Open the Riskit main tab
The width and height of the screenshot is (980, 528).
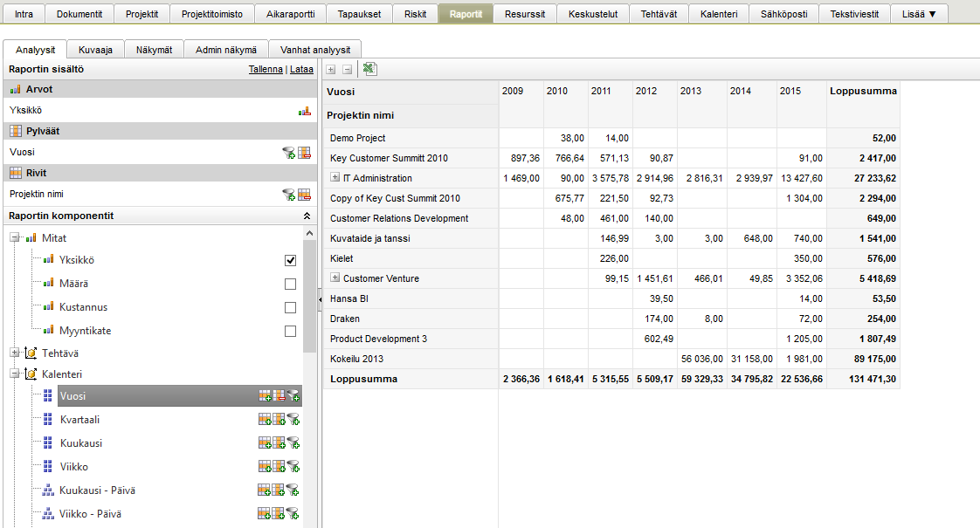416,14
